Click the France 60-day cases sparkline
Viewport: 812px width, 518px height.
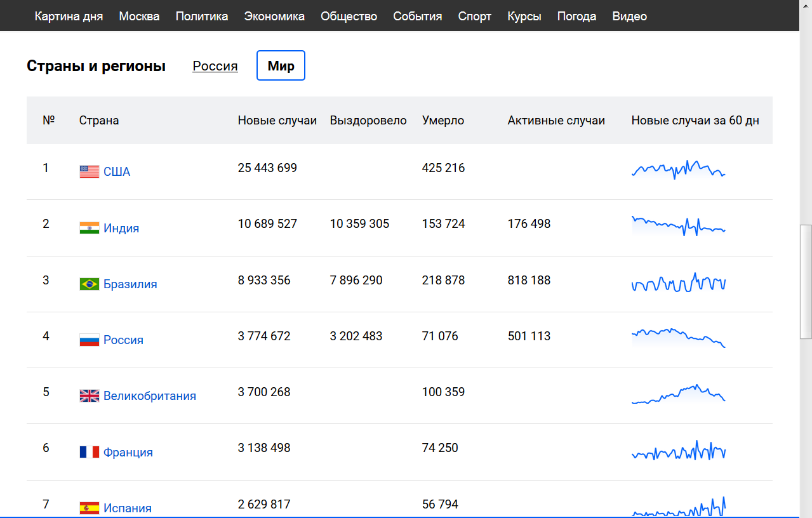click(x=679, y=450)
